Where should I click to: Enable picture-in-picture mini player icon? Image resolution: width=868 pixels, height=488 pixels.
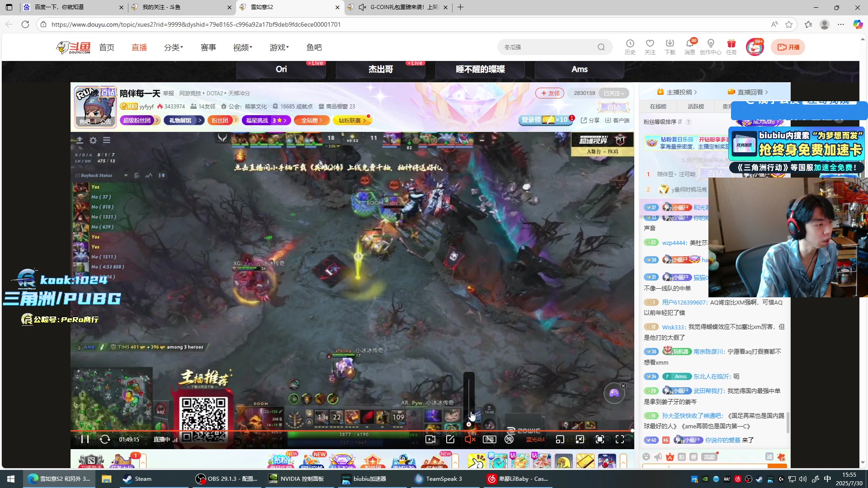pyautogui.click(x=560, y=439)
